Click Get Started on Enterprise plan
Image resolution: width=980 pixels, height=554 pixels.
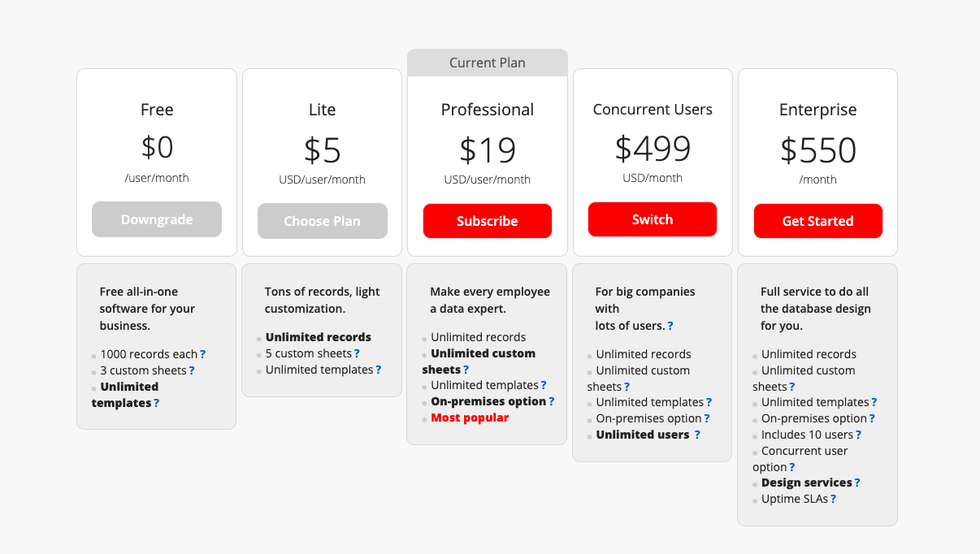pyautogui.click(x=817, y=221)
